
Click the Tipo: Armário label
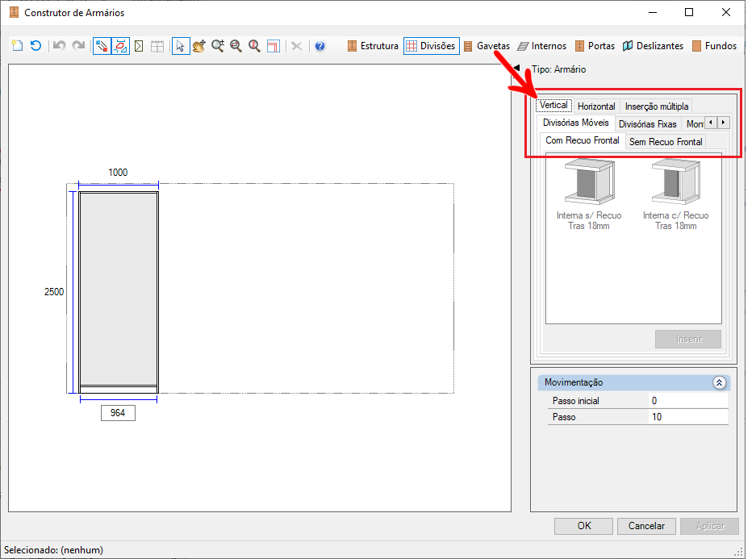click(x=559, y=69)
